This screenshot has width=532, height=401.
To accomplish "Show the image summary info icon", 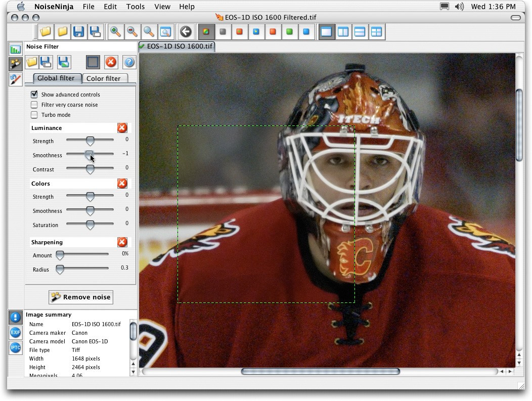I will tap(15, 317).
